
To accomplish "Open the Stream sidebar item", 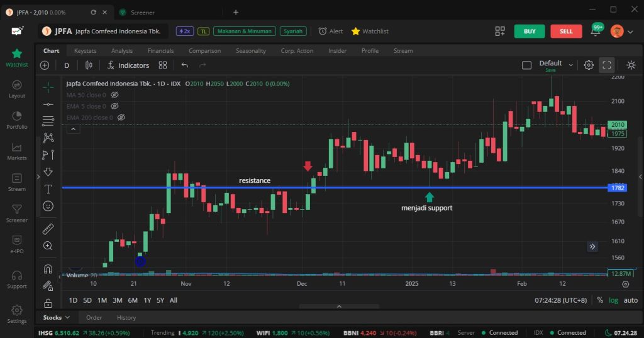I will click(x=17, y=183).
